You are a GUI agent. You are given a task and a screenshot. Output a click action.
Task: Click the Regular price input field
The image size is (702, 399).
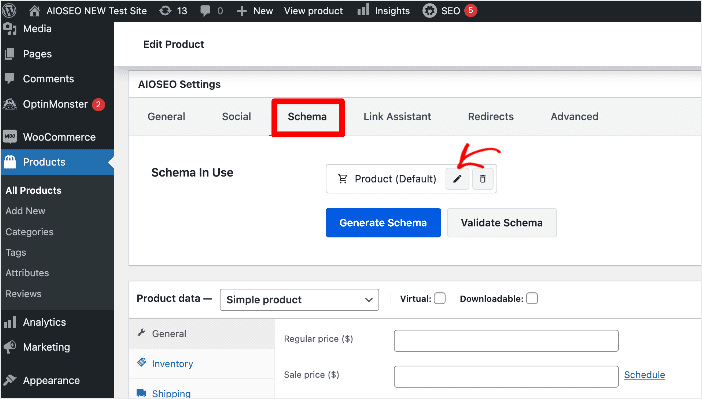pos(506,341)
